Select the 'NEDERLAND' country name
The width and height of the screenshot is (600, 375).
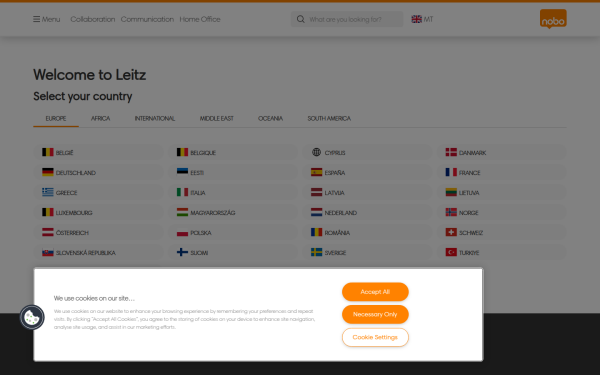(x=341, y=213)
